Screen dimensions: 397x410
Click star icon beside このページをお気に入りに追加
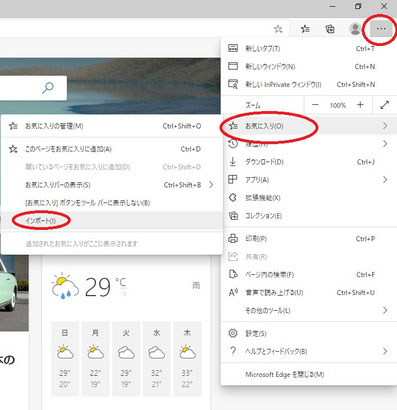pyautogui.click(x=13, y=149)
